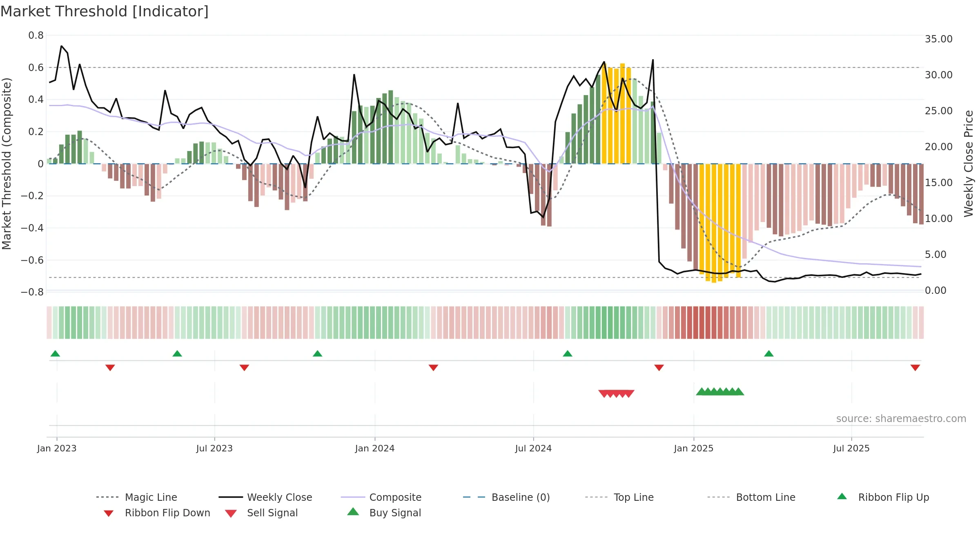Toggle the Weekly Close legend entry
The image size is (980, 551).
click(265, 497)
